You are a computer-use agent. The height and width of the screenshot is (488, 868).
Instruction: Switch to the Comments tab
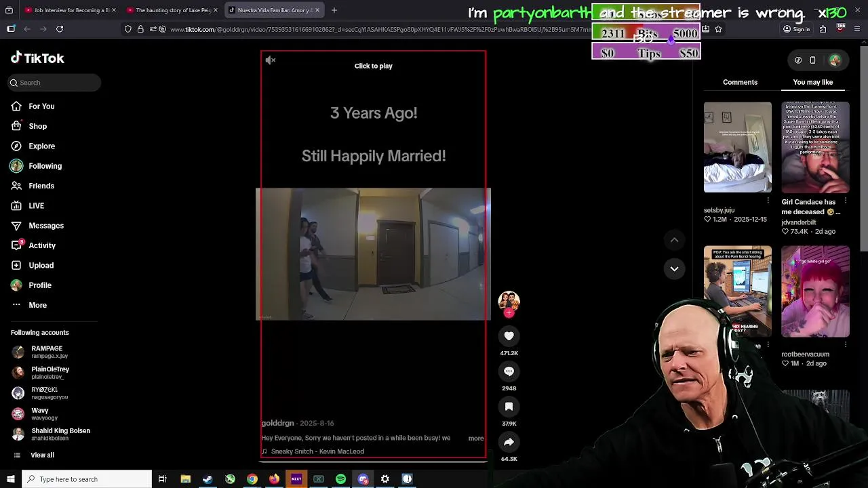[740, 82]
